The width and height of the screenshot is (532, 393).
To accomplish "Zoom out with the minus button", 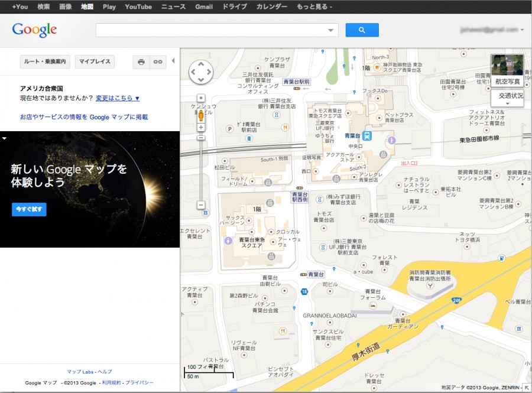I will click(x=201, y=205).
